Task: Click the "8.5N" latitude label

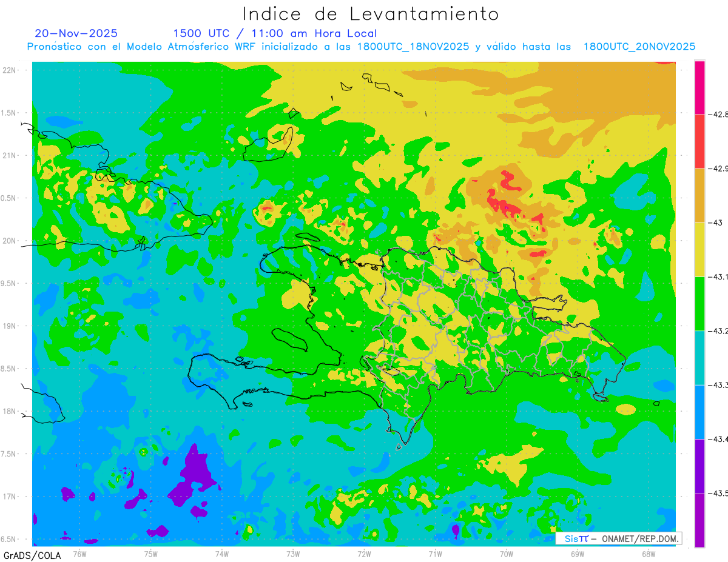Action: [x=8, y=369]
